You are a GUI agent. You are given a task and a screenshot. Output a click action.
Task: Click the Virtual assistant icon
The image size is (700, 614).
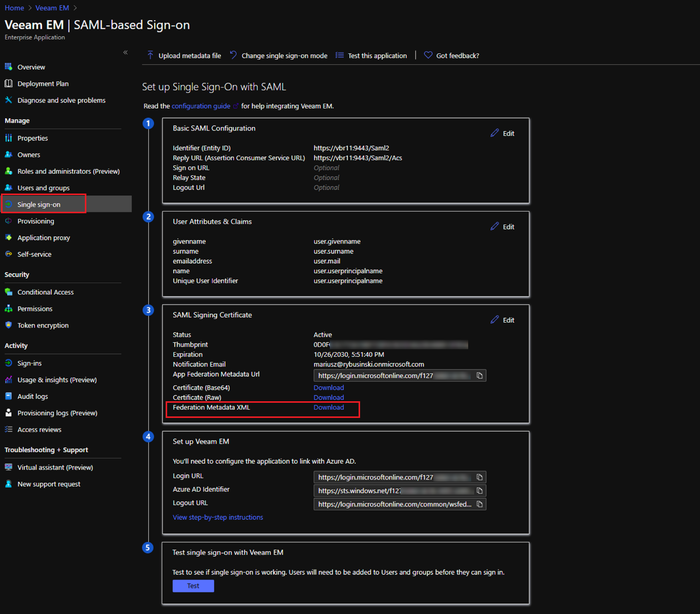(9, 467)
